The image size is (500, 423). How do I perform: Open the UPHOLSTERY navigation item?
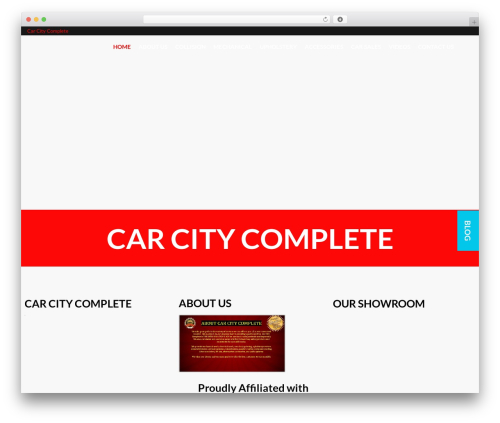(x=278, y=47)
